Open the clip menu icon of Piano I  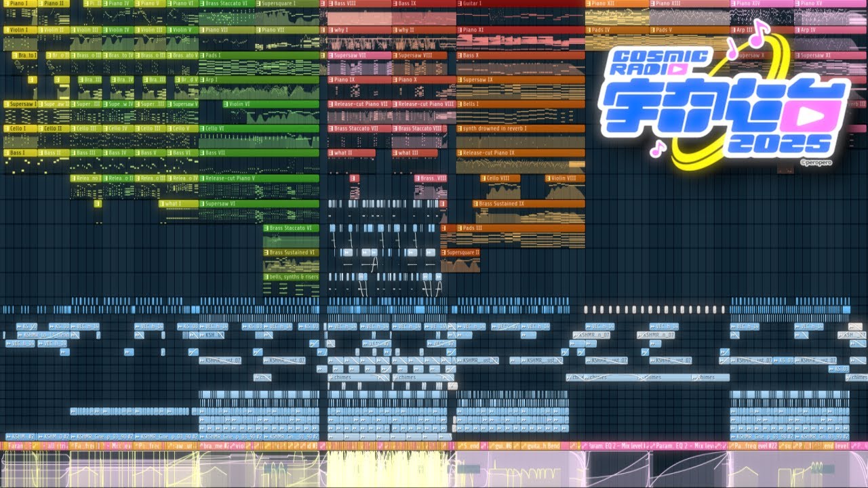[x=6, y=3]
